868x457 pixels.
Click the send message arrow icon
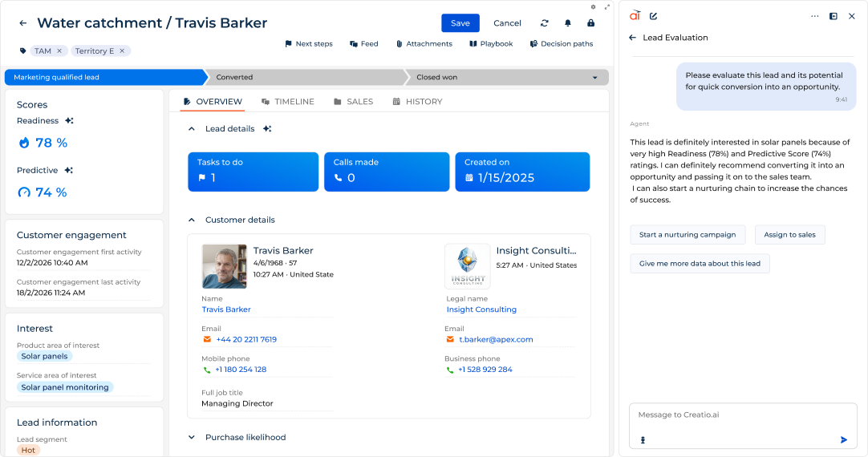[844, 439]
